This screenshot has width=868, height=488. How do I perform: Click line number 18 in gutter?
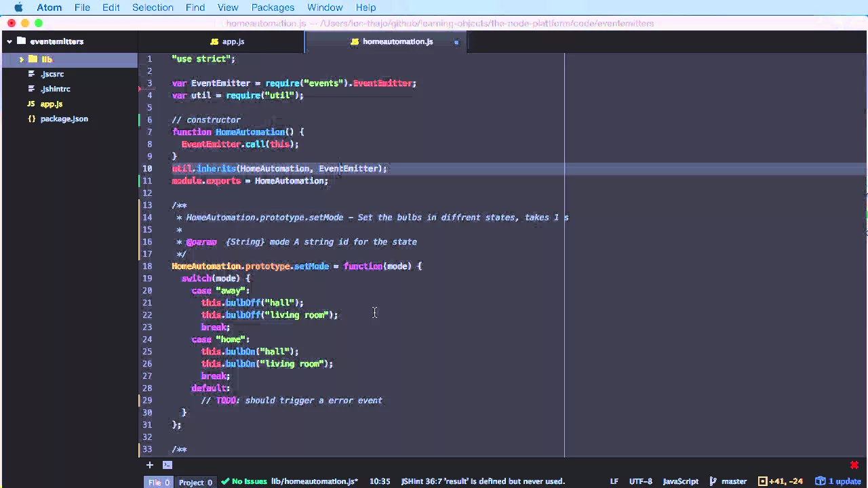pyautogui.click(x=147, y=266)
